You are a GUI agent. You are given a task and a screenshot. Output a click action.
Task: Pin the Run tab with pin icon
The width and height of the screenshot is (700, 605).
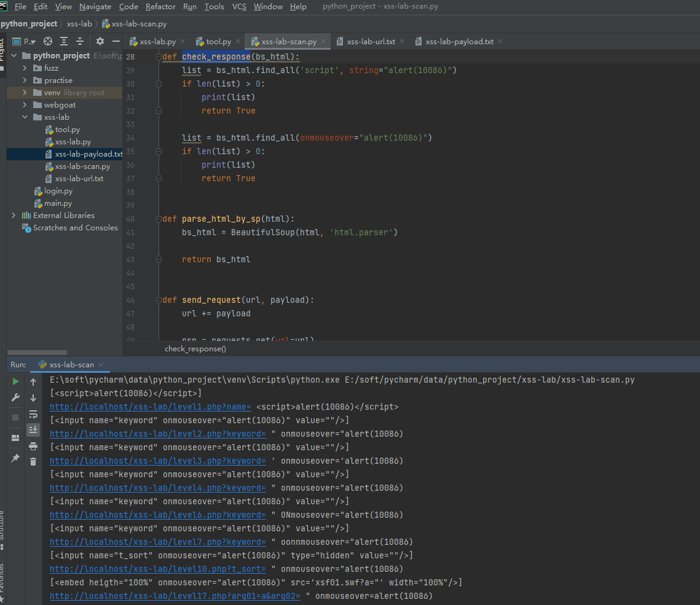coord(15,458)
